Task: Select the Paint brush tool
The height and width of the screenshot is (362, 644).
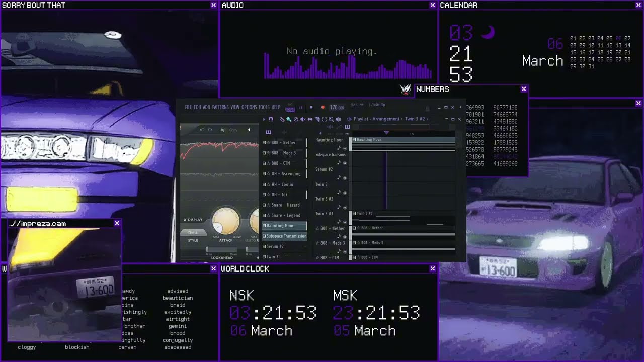Action: [x=289, y=119]
